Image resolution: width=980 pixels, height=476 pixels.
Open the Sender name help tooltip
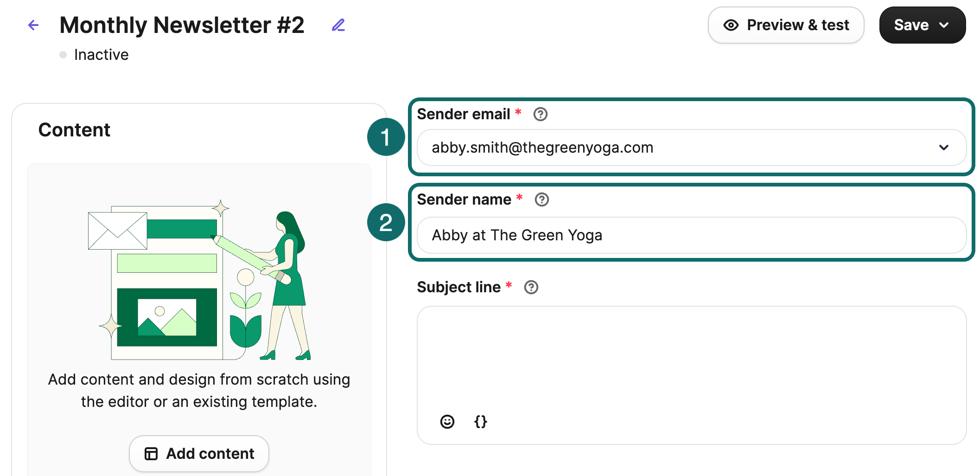point(542,199)
